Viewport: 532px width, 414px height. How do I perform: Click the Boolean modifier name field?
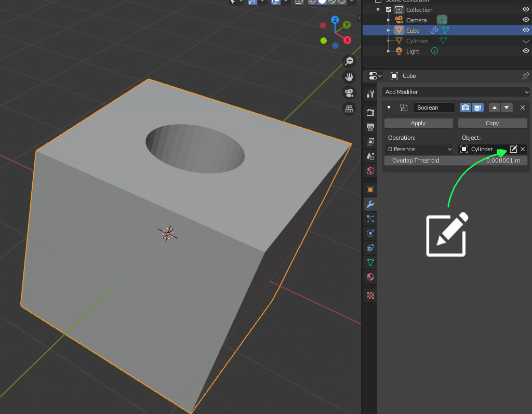tap(434, 108)
